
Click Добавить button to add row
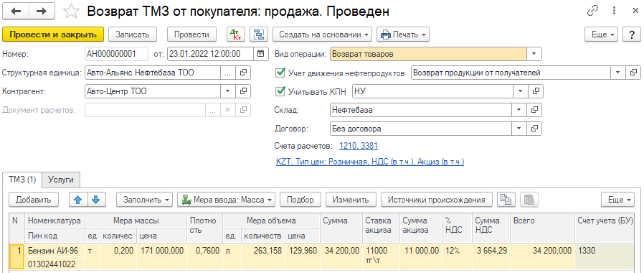click(x=33, y=200)
